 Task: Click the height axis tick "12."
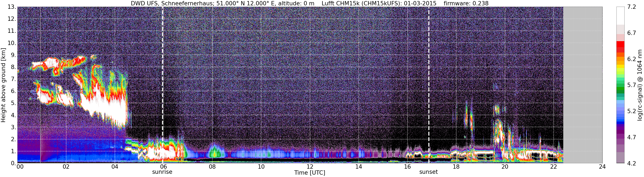pos(12,19)
